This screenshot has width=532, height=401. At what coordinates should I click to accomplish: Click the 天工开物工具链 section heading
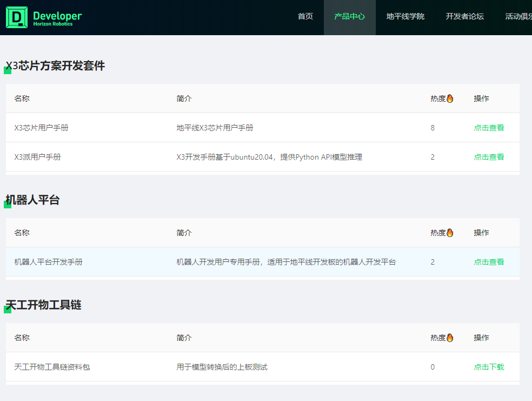43,305
